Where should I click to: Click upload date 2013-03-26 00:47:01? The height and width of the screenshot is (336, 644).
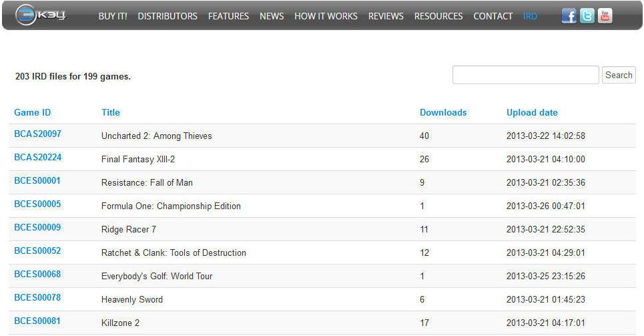[545, 206]
